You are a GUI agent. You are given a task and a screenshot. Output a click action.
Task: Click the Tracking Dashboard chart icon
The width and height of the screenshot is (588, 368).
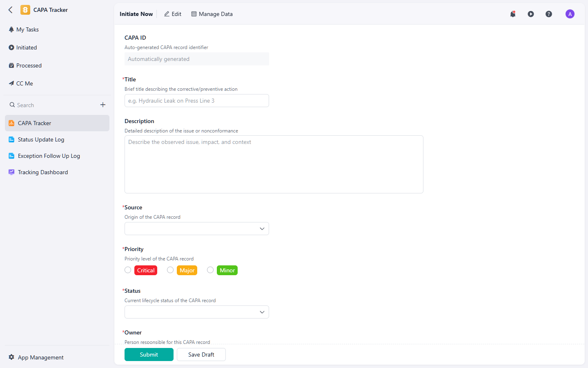pos(11,172)
